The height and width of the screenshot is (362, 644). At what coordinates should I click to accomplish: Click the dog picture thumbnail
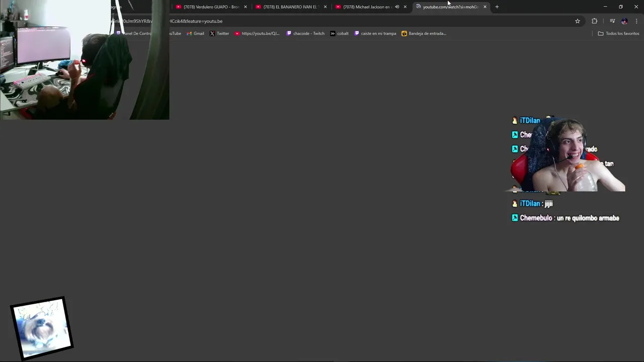(42, 328)
